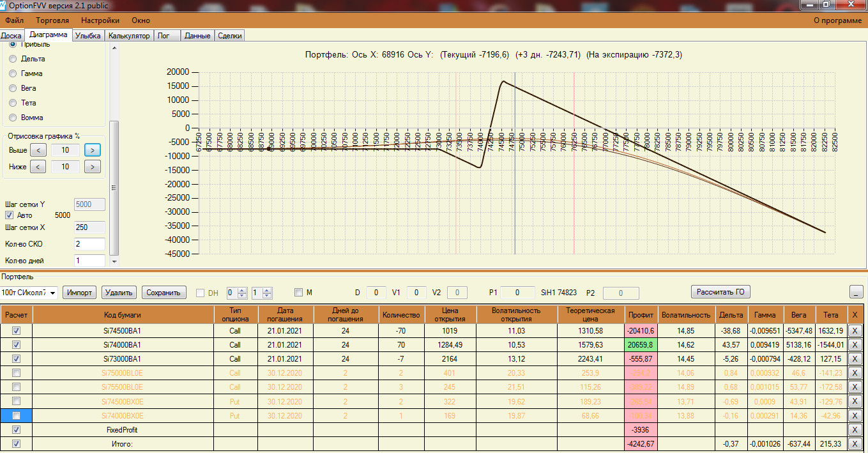Toggle the FixedProfit row checkbox
The height and width of the screenshot is (453, 868).
click(x=17, y=429)
